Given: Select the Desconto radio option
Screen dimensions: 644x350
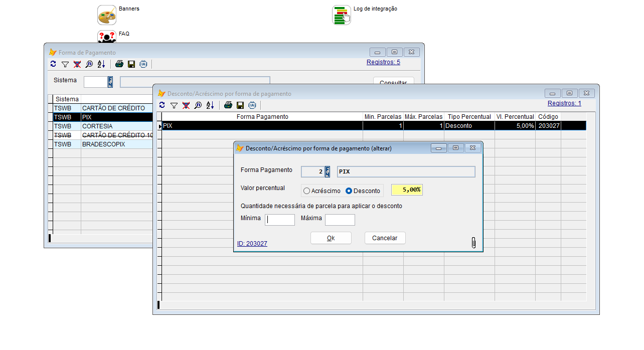Looking at the screenshot, I should 363,191.
